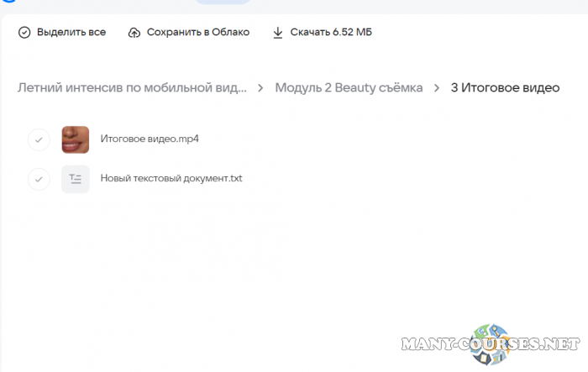Image resolution: width=588 pixels, height=372 pixels.
Task: Select the 3 Итоговое видео breadcrumb
Action: 505,87
